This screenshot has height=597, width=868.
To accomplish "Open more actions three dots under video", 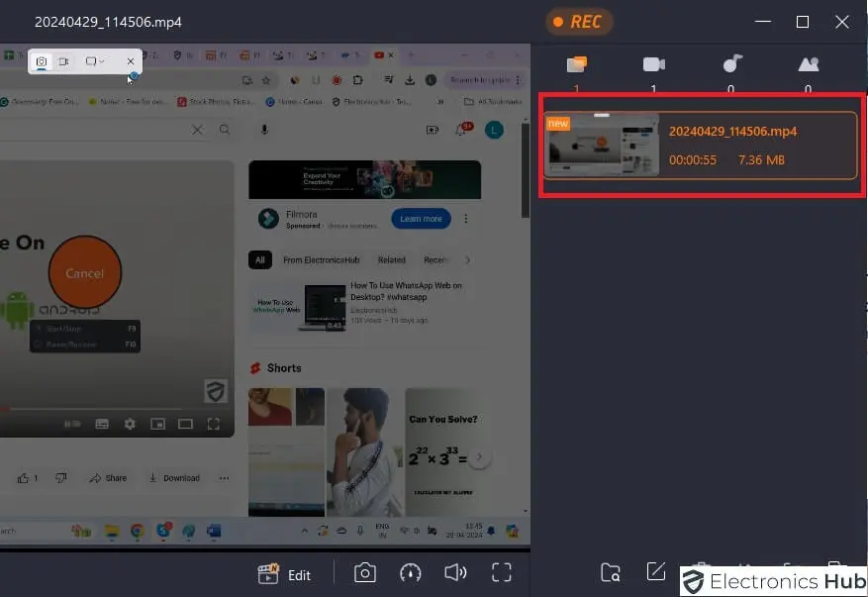I will (224, 478).
